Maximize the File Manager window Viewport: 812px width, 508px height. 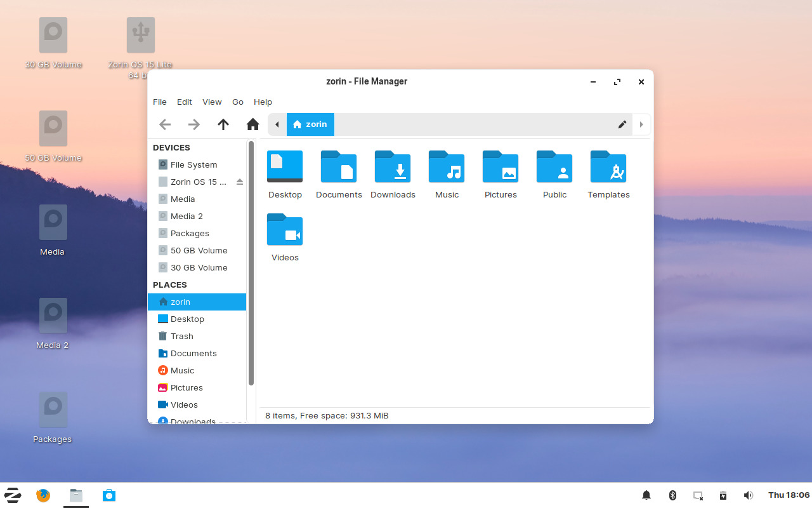tap(617, 82)
